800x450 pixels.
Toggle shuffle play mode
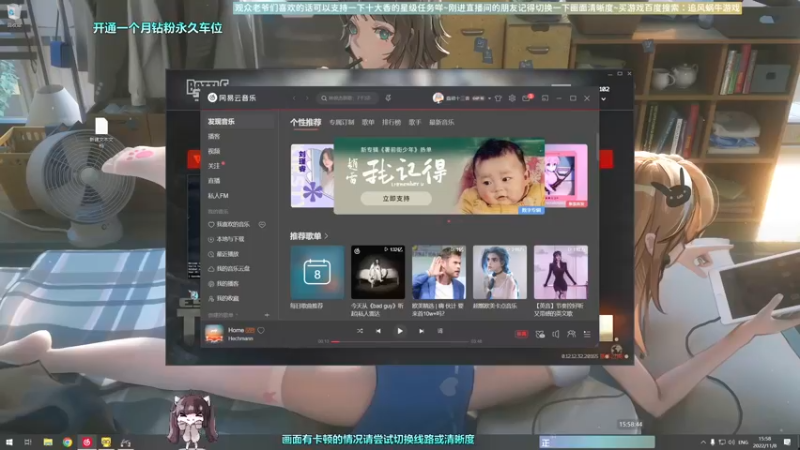pos(360,331)
